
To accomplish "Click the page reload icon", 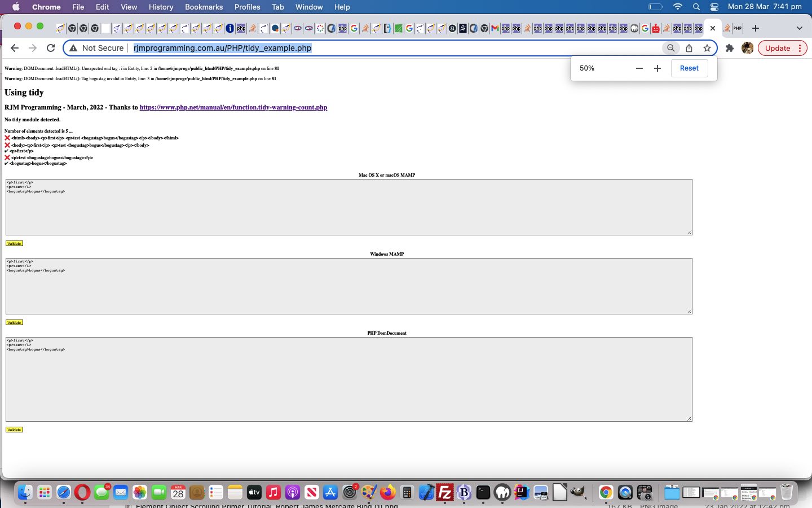I will tap(50, 48).
